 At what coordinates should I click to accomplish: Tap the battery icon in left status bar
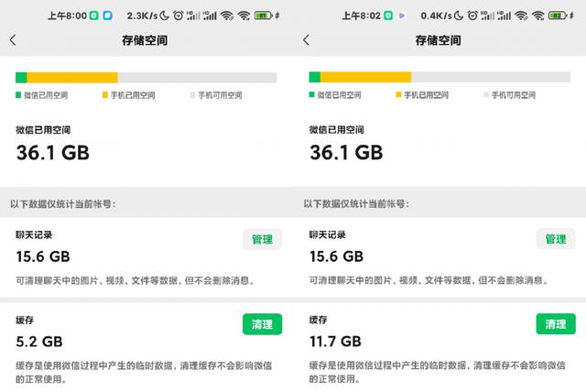point(264,16)
